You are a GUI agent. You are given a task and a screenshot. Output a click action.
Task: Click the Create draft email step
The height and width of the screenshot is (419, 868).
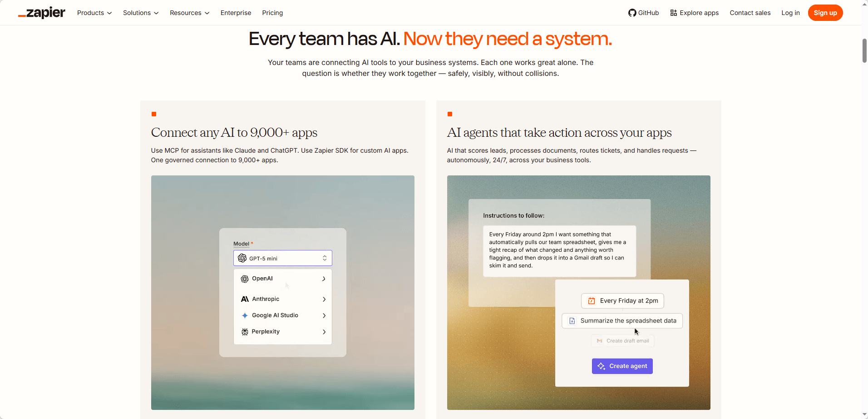(622, 341)
